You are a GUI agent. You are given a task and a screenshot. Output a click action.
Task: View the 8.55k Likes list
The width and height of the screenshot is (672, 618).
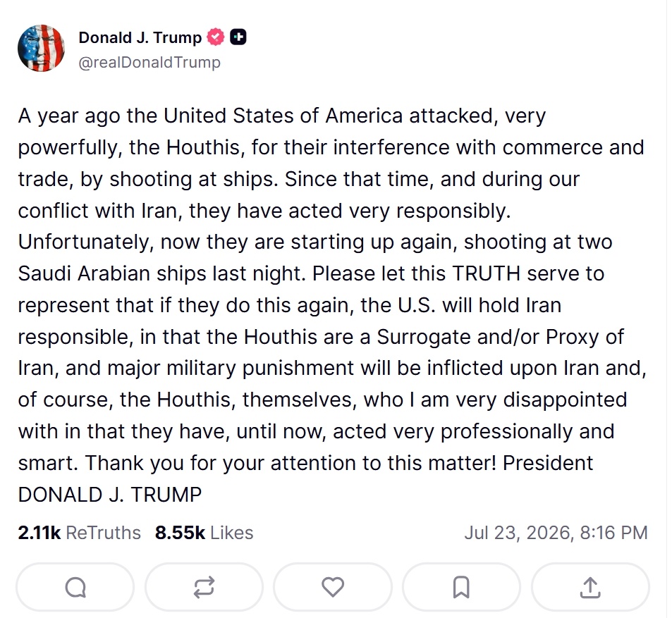point(204,533)
